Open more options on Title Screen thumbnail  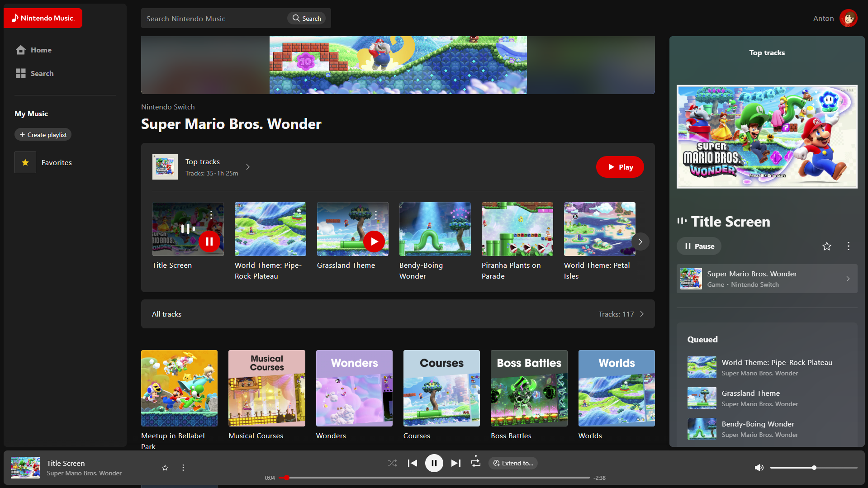[x=211, y=214]
